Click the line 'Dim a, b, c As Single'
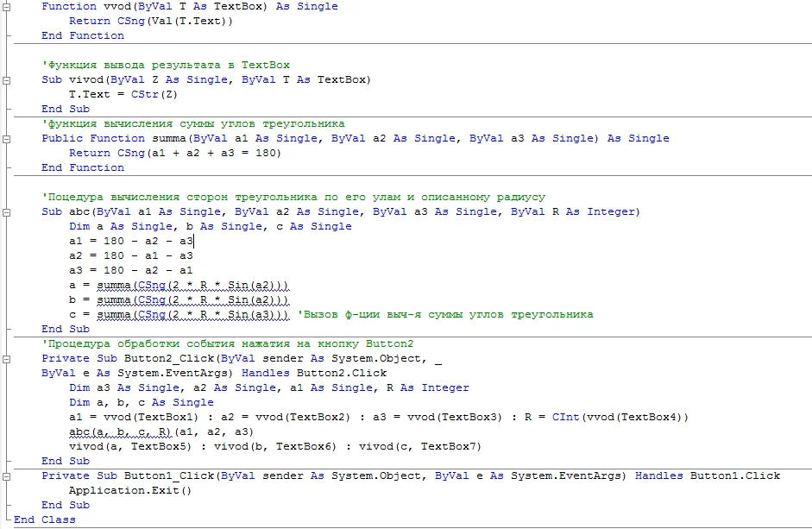This screenshot has height=529, width=812. pos(142,403)
